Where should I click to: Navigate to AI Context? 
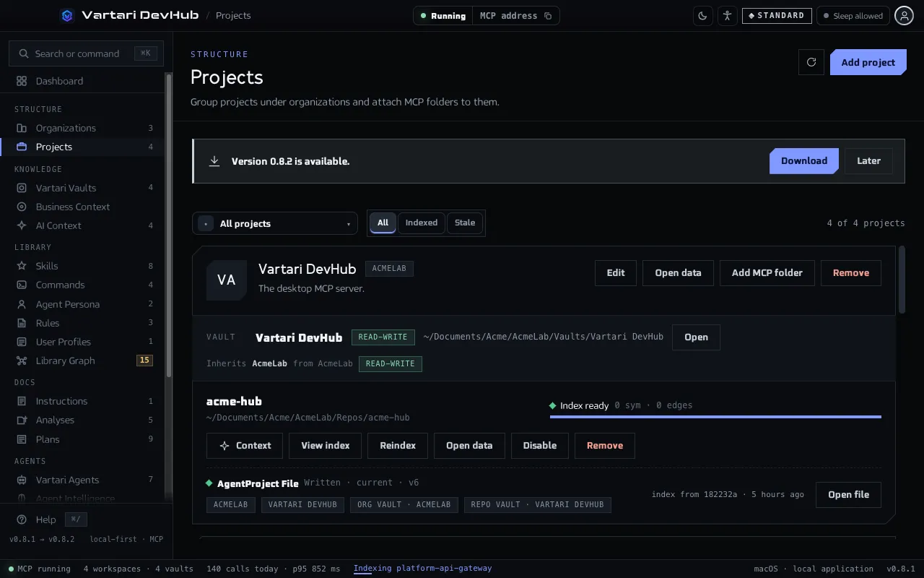click(x=83, y=225)
